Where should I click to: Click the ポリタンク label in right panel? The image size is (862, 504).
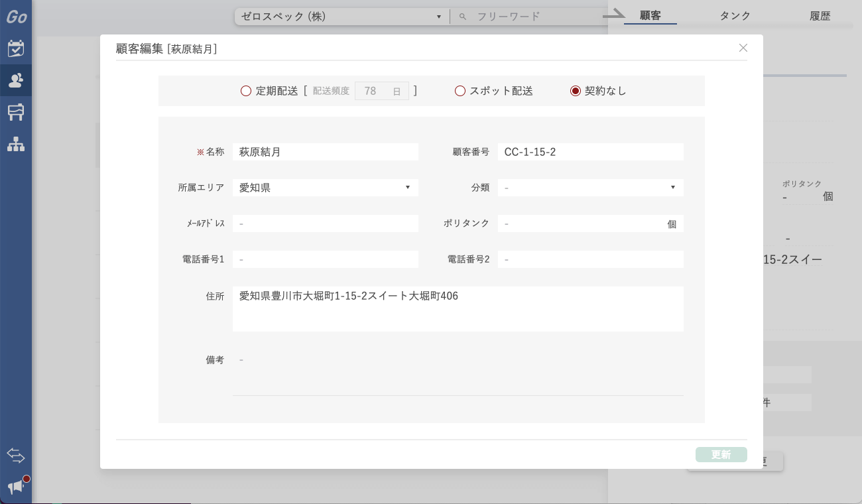tap(802, 184)
